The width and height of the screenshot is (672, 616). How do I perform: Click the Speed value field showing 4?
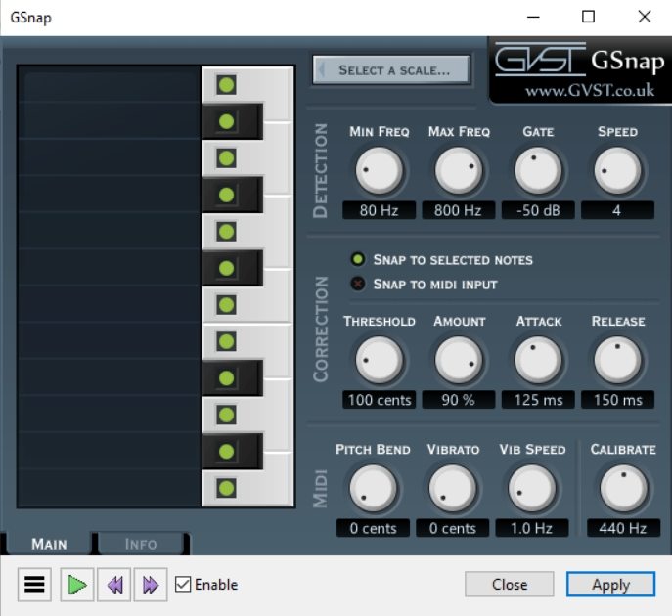point(617,210)
